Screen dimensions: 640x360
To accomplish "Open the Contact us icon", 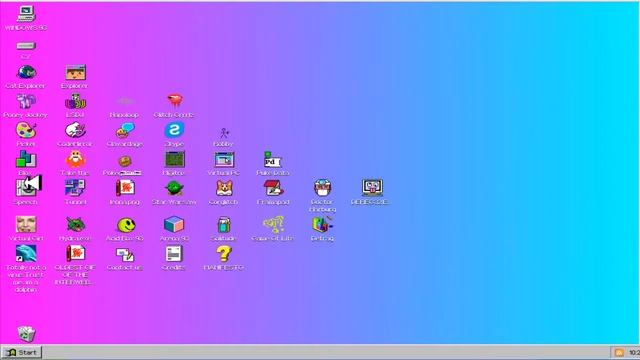I will (x=125, y=254).
